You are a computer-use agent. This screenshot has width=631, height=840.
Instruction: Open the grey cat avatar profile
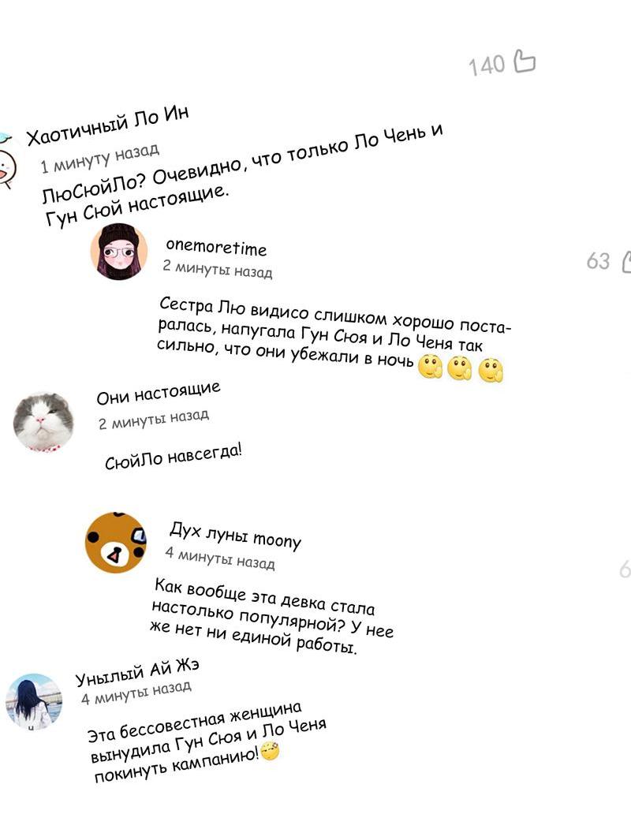pos(43,423)
